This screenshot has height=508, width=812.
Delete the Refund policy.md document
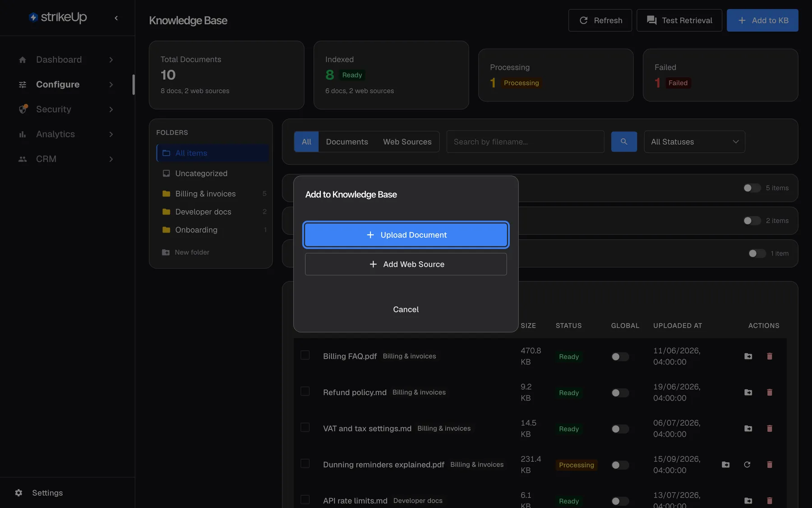pyautogui.click(x=770, y=392)
